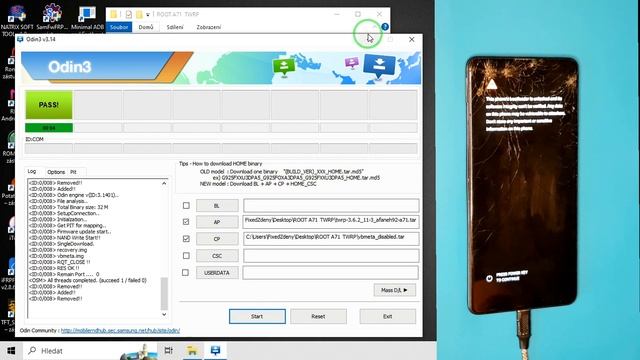Click the CSC file path field
The image size is (640, 360).
coord(331,256)
